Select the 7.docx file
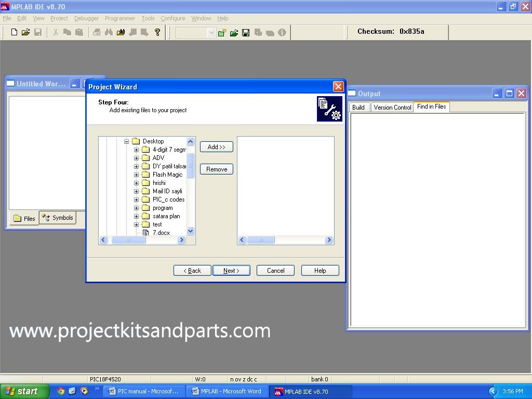This screenshot has width=532, height=399. (161, 233)
